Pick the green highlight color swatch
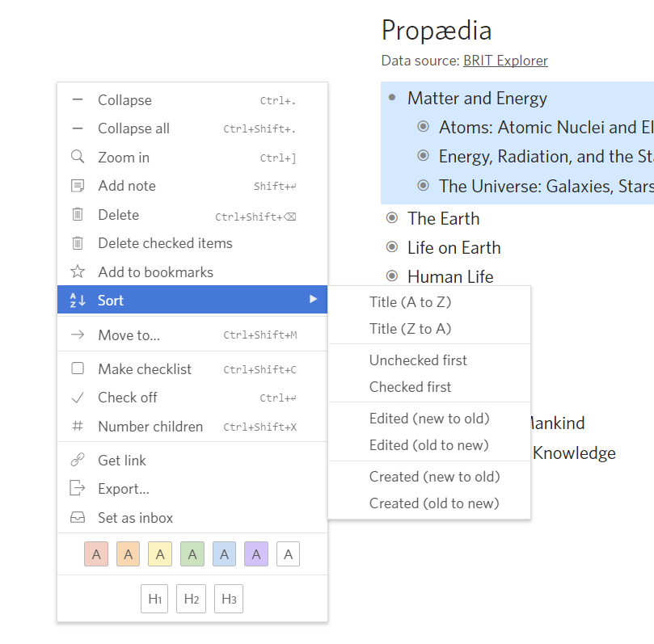Image resolution: width=654 pixels, height=644 pixels. pyautogui.click(x=192, y=554)
